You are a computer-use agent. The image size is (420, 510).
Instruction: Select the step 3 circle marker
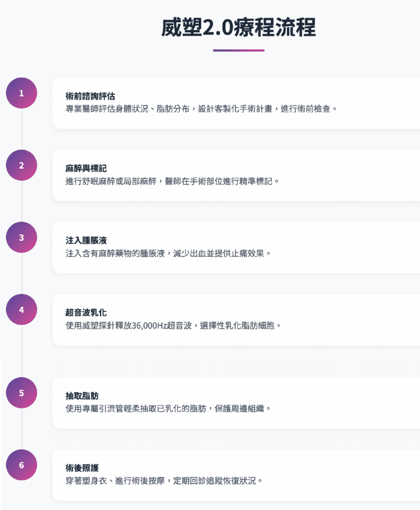[x=21, y=238]
